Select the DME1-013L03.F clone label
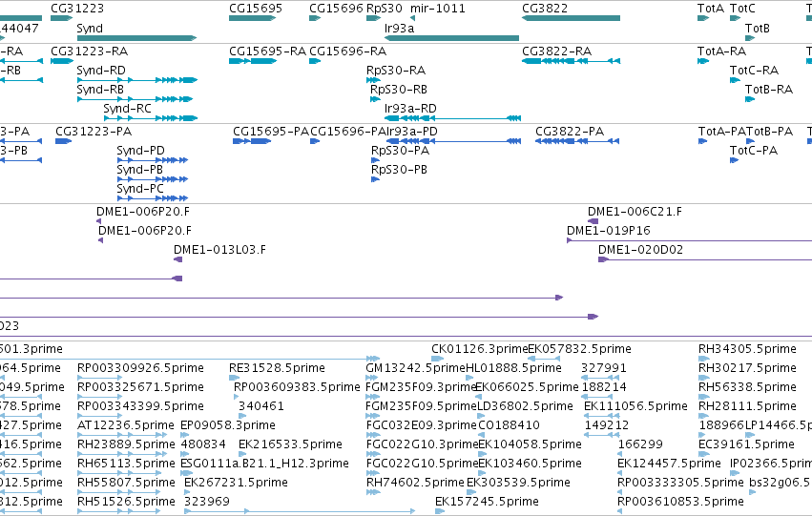The height and width of the screenshot is (516, 812). (x=219, y=250)
